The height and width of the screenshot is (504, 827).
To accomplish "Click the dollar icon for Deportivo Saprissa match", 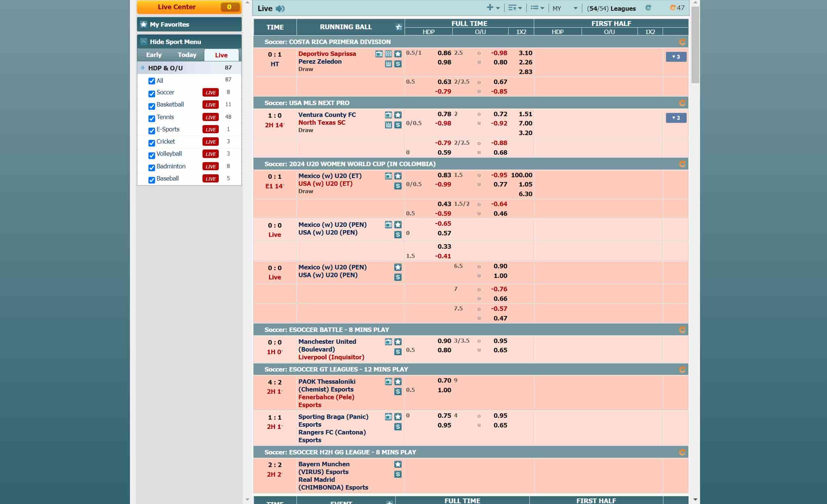I will (x=398, y=64).
